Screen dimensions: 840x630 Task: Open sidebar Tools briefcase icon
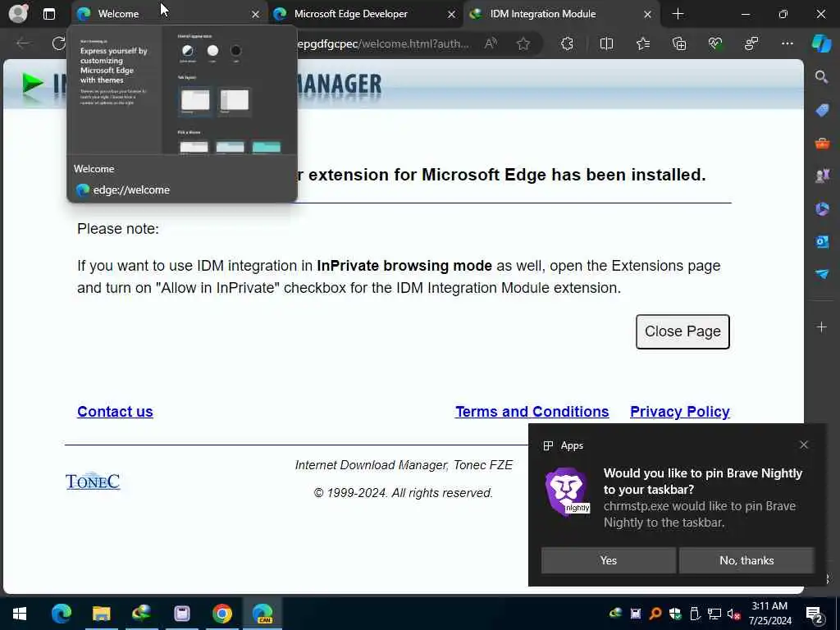click(x=822, y=144)
